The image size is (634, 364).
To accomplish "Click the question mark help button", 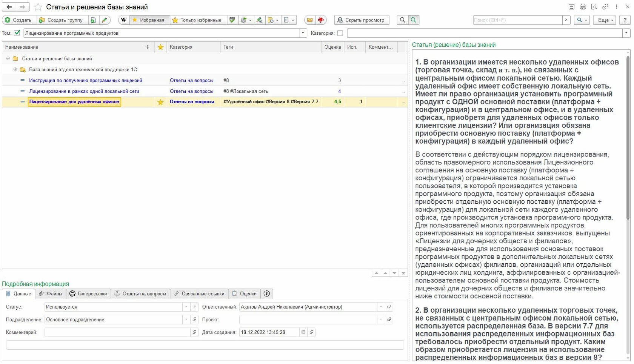I will [x=625, y=20].
